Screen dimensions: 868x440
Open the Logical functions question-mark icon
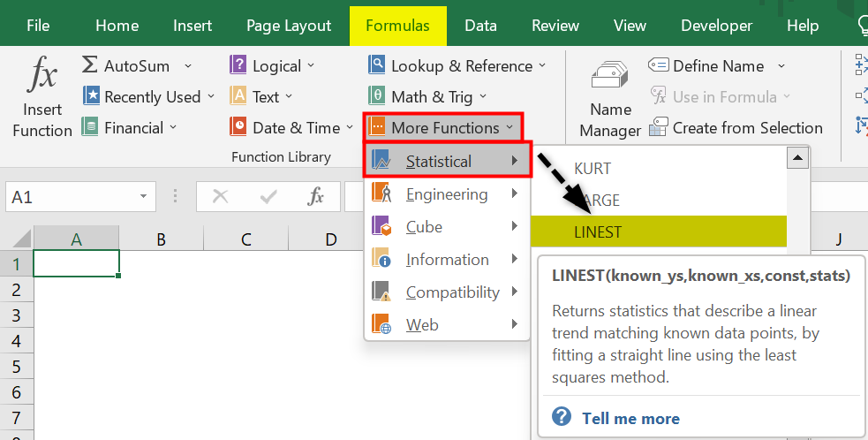238,64
